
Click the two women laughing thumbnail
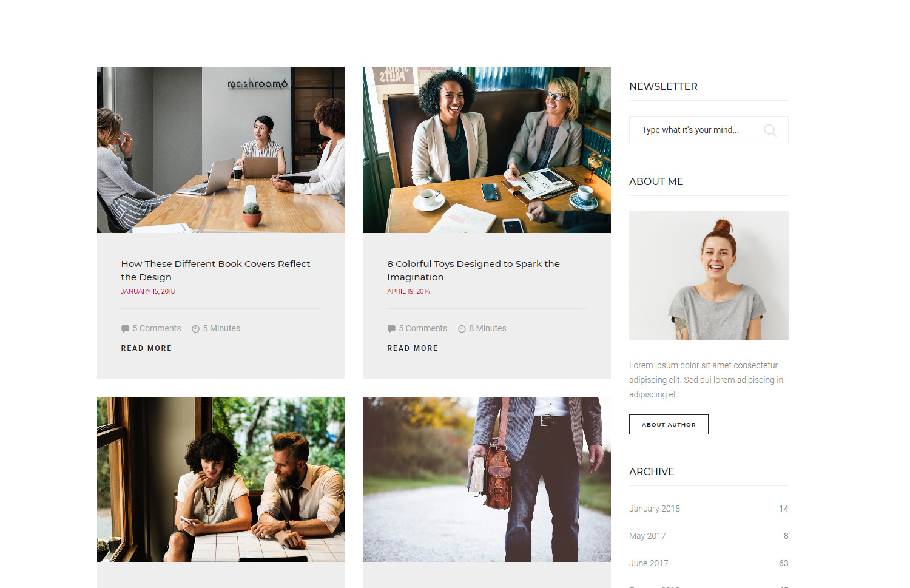pos(487,150)
